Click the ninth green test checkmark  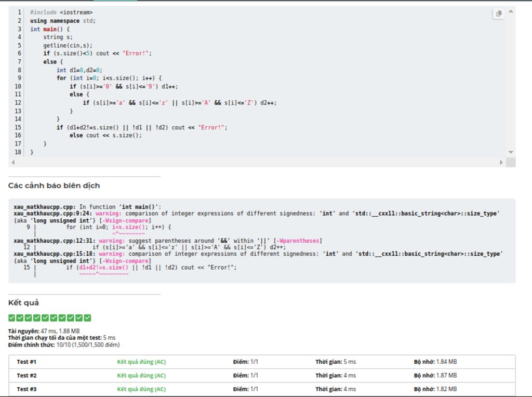coord(79,317)
